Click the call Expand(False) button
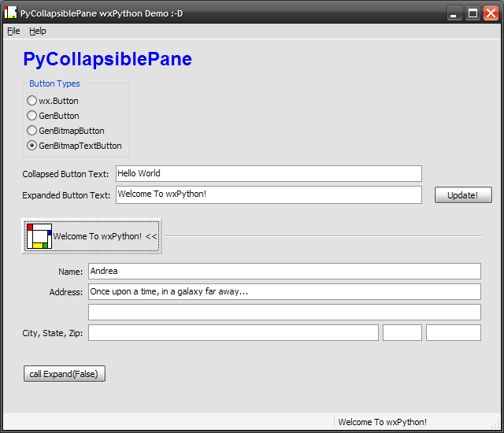The width and height of the screenshot is (504, 433). point(64,374)
